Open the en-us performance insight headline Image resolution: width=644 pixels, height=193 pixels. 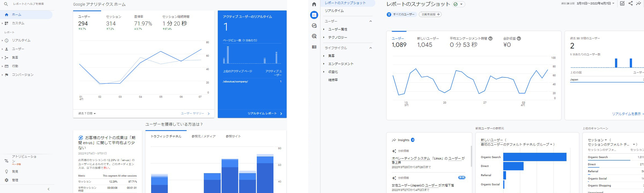point(107,143)
